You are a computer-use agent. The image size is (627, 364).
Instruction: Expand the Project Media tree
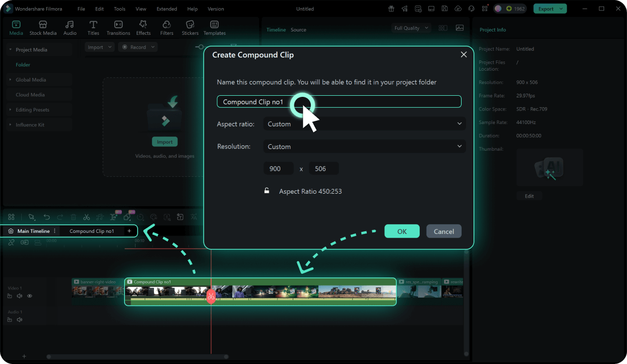click(x=10, y=50)
